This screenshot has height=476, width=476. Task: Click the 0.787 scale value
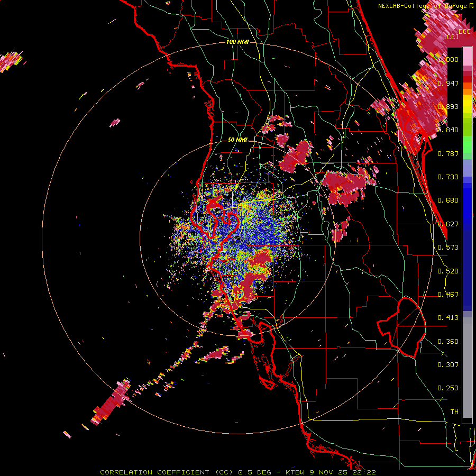tap(448, 153)
